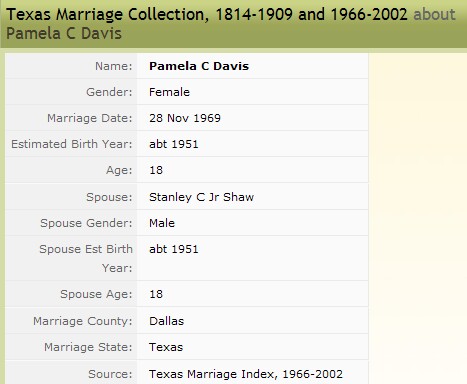
Task: Click the Name field label
Action: tap(114, 66)
